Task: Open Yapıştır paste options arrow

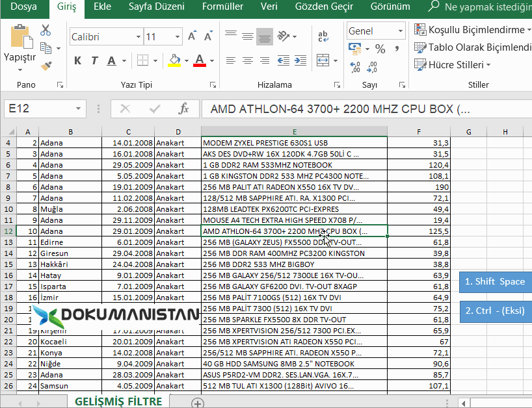Action: [20, 70]
